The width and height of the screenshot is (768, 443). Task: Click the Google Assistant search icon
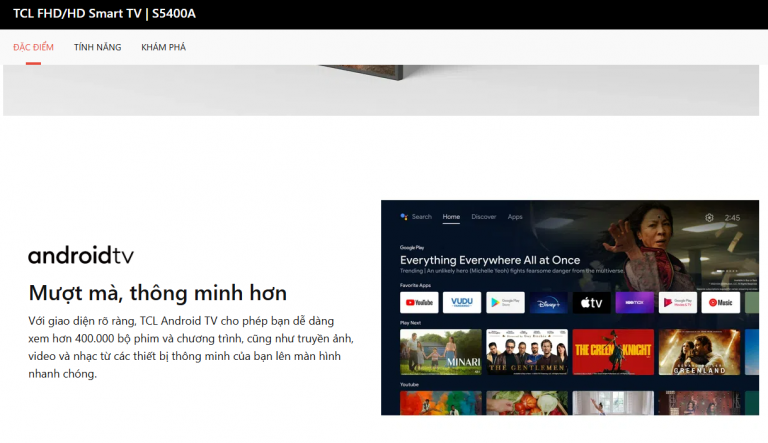404,217
